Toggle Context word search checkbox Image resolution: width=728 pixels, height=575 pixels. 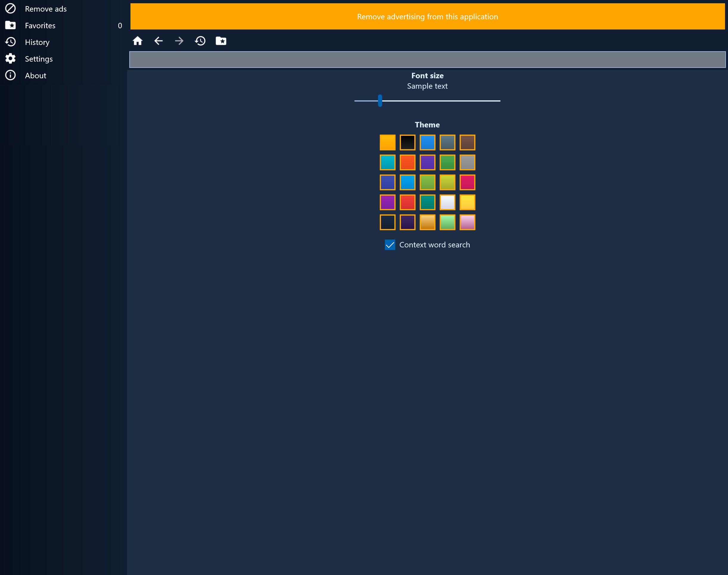389,245
